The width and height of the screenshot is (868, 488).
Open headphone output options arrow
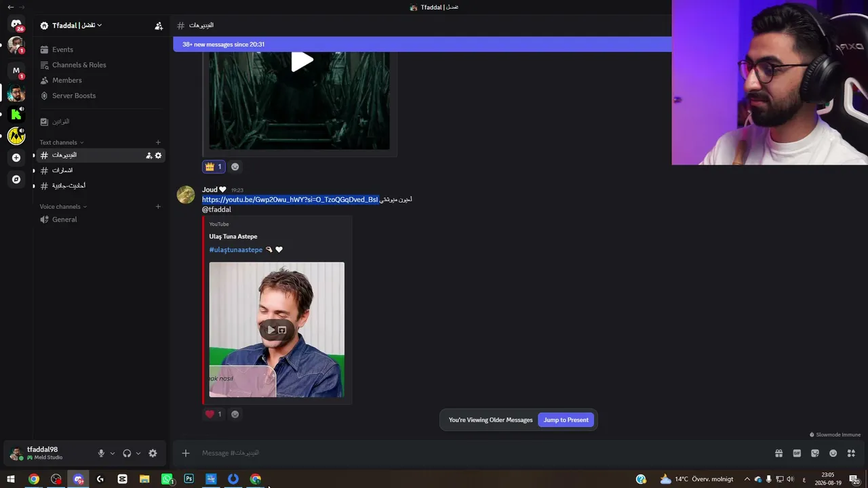pyautogui.click(x=138, y=453)
